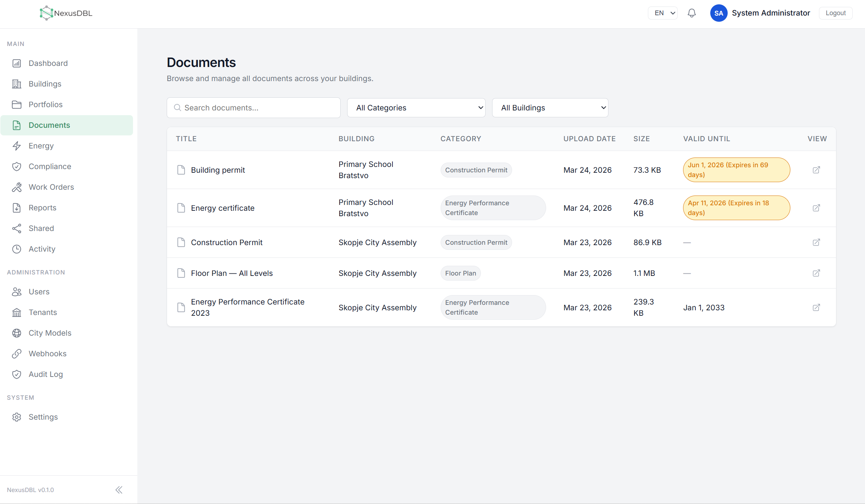This screenshot has width=865, height=504.
Task: Open Users administration page
Action: 67,292
